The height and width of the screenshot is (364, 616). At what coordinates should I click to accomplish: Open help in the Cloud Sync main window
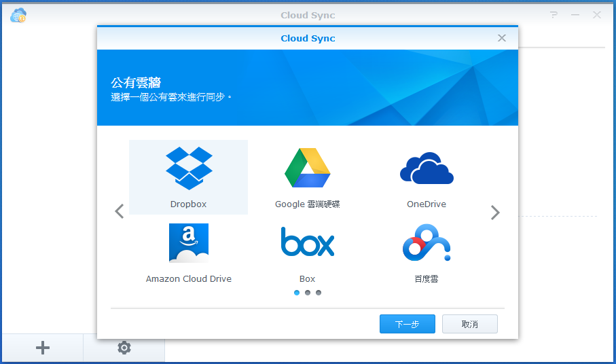click(x=554, y=15)
